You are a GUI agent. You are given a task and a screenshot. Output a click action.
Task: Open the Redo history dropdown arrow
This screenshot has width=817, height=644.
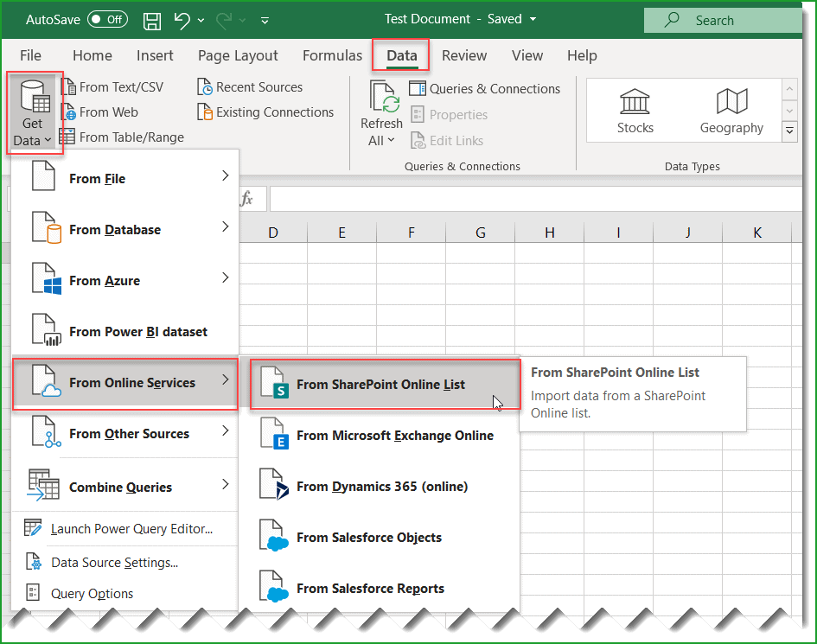[243, 21]
